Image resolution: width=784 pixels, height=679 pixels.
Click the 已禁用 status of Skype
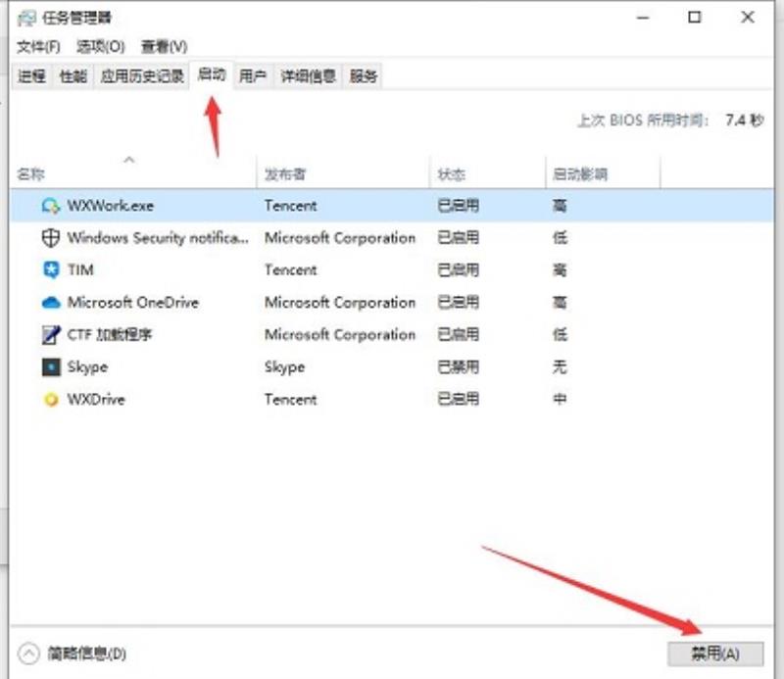point(458,367)
